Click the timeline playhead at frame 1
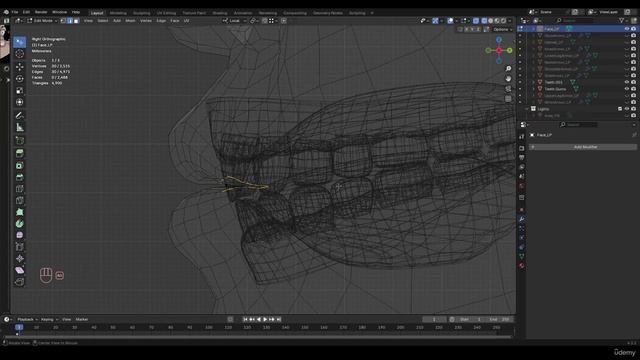 (x=19, y=327)
